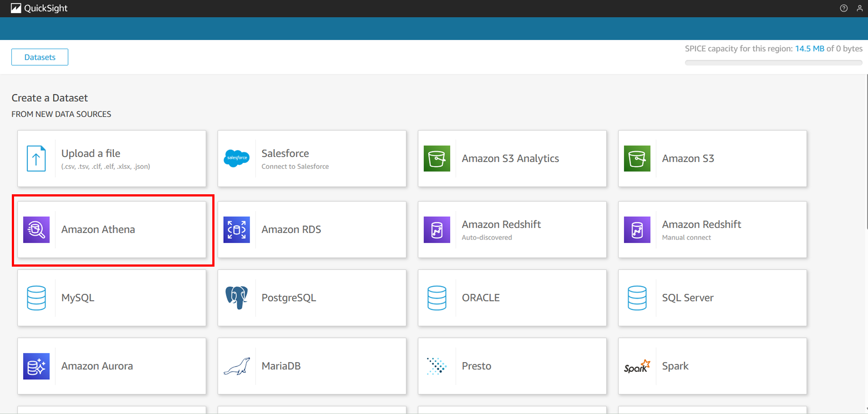Click the QuickSight logo icon
This screenshot has height=414, width=868.
[x=16, y=8]
